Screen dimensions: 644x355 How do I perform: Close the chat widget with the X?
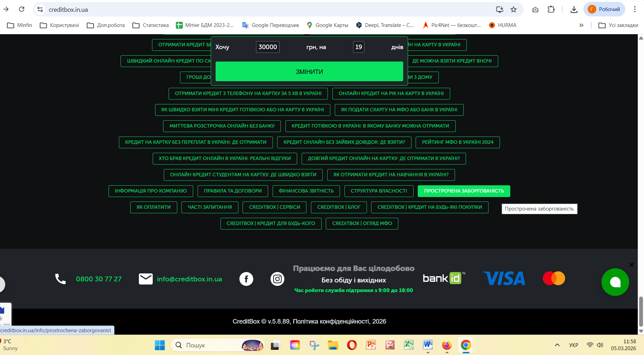click(x=632, y=265)
